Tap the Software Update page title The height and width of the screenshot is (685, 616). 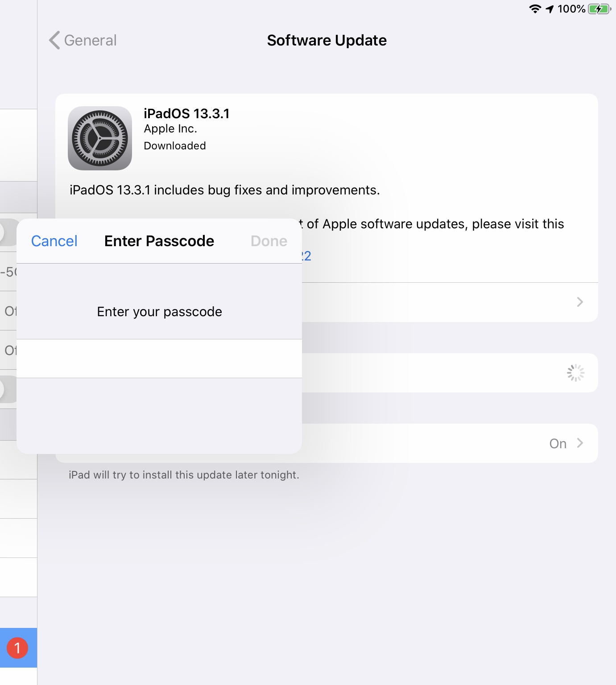pos(327,40)
